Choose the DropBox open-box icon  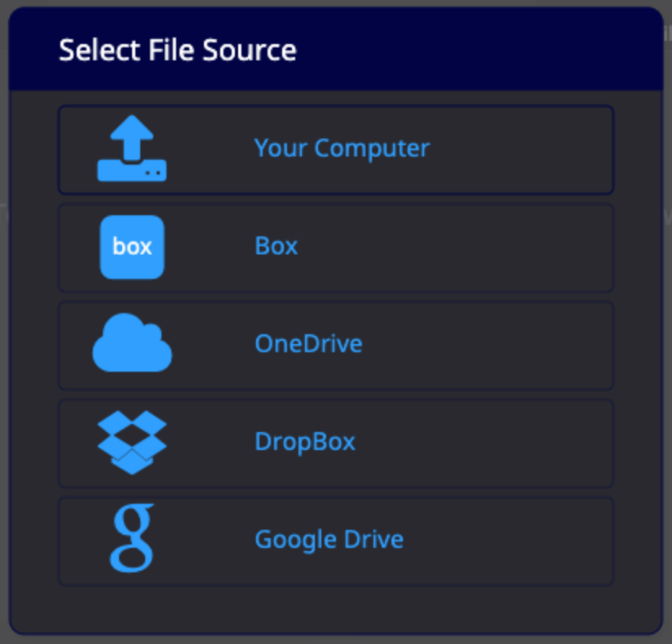pos(132,443)
